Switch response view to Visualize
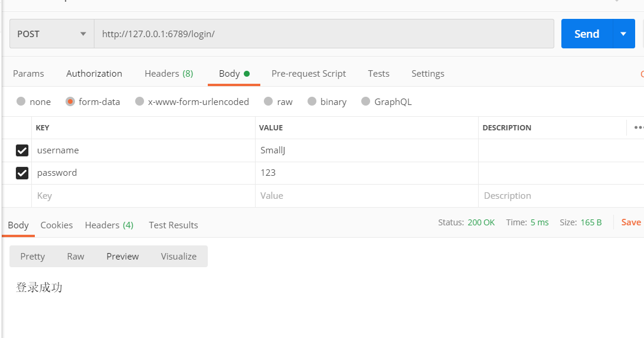644x338 pixels. [179, 257]
